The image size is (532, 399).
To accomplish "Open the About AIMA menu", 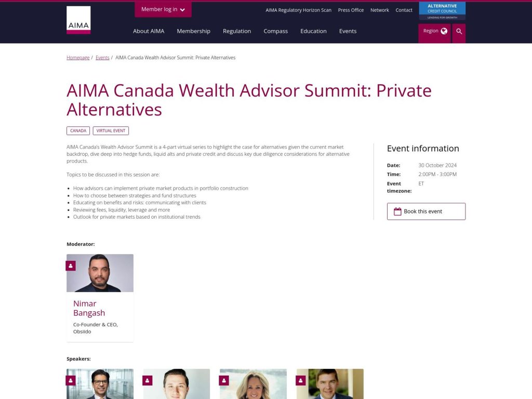I will [149, 31].
